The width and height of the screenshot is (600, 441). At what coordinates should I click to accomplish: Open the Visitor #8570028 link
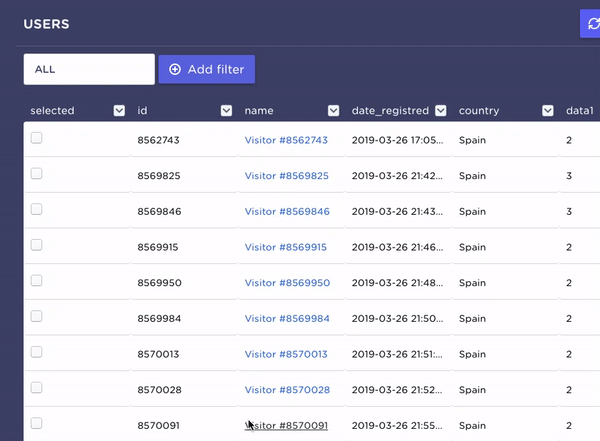(287, 390)
